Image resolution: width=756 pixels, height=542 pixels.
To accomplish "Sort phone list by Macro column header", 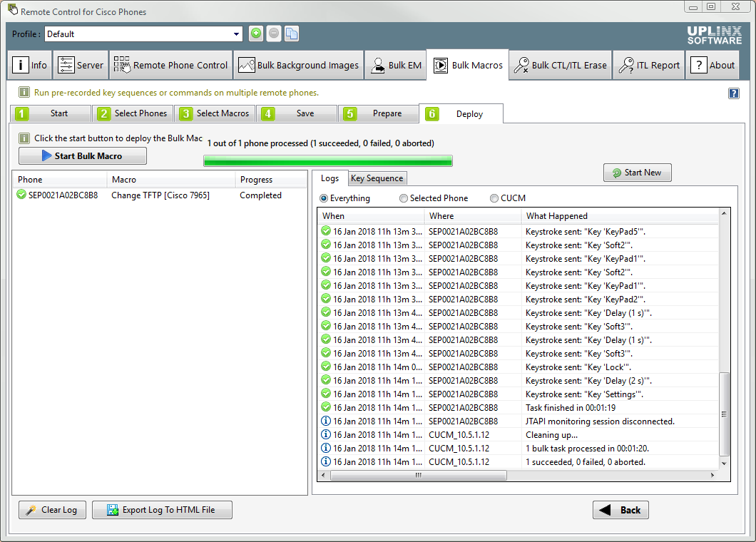I will 170,180.
